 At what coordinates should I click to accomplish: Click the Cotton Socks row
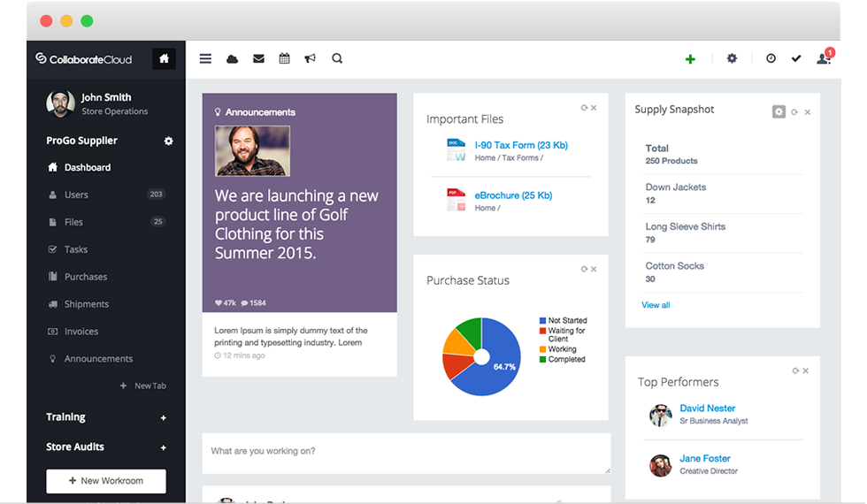tap(724, 272)
